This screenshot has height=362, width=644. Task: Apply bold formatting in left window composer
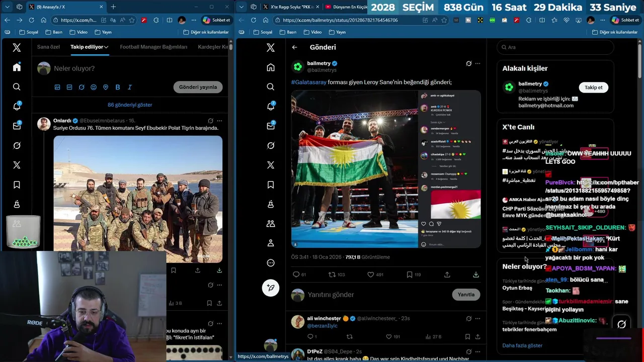(x=118, y=87)
